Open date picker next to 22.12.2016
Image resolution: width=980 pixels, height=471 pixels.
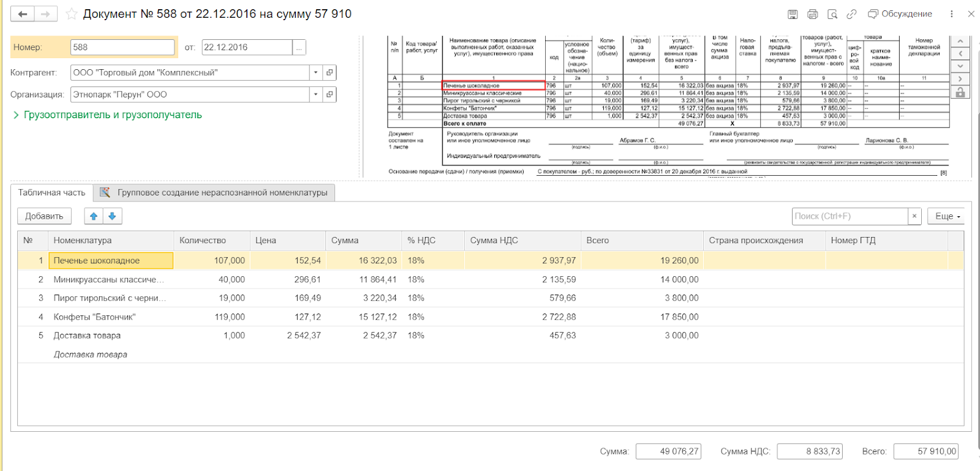(x=299, y=48)
